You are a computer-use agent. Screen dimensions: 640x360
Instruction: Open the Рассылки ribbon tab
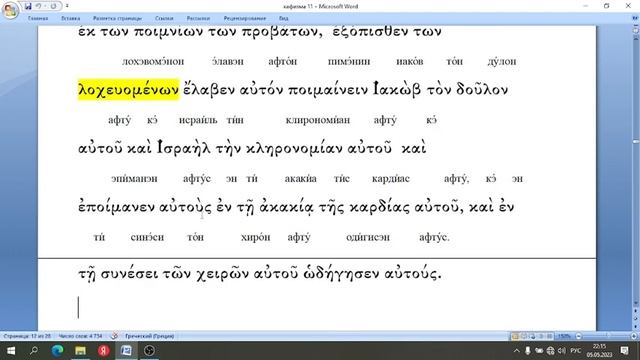[x=198, y=18]
